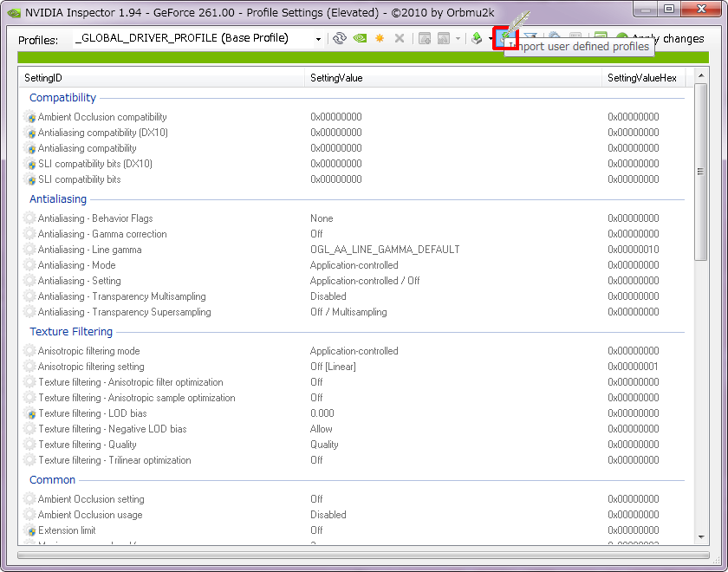Refresh the profile list with the arrows icon

click(340, 38)
